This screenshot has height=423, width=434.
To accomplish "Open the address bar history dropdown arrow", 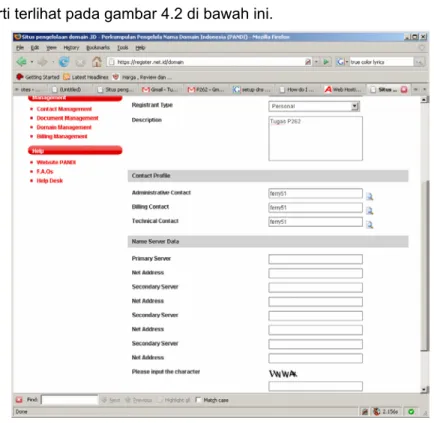I will (x=316, y=62).
